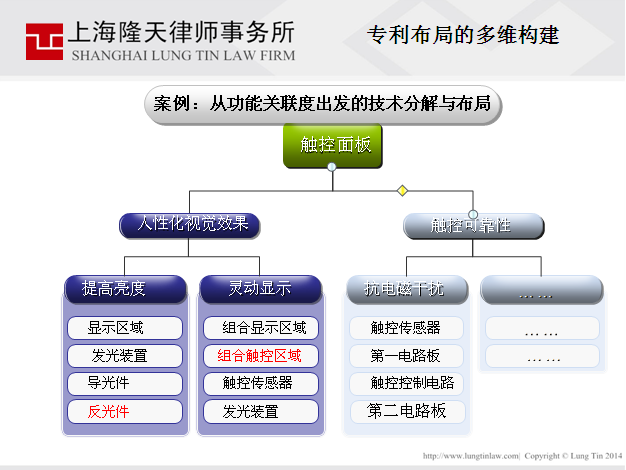Click the lower ellipsis placeholder item
The height and width of the screenshot is (470, 626).
[542, 356]
